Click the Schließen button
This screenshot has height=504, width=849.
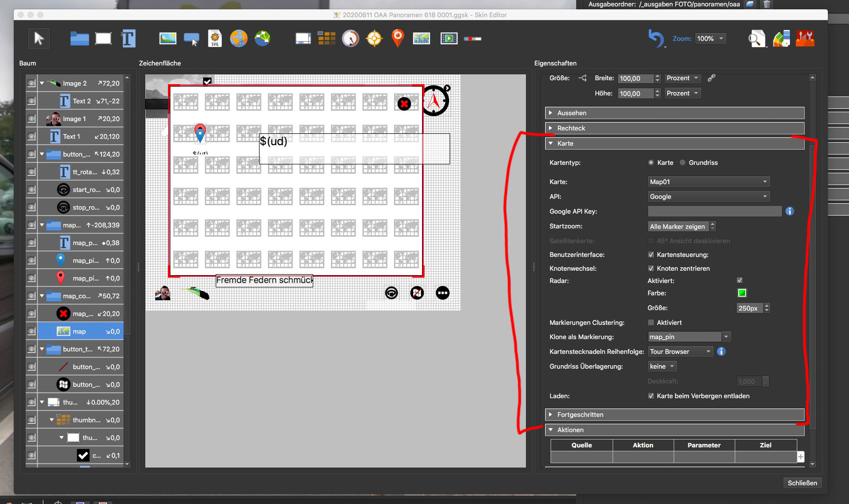[x=802, y=483]
